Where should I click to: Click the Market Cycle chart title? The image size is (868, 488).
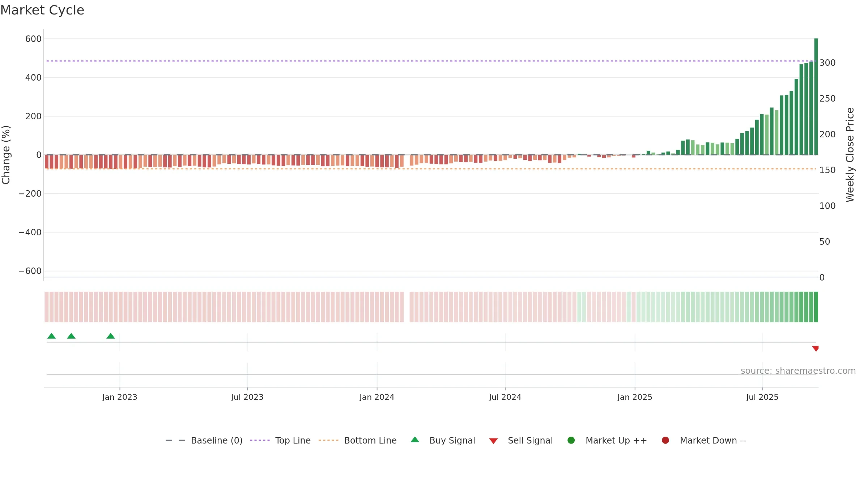[42, 10]
